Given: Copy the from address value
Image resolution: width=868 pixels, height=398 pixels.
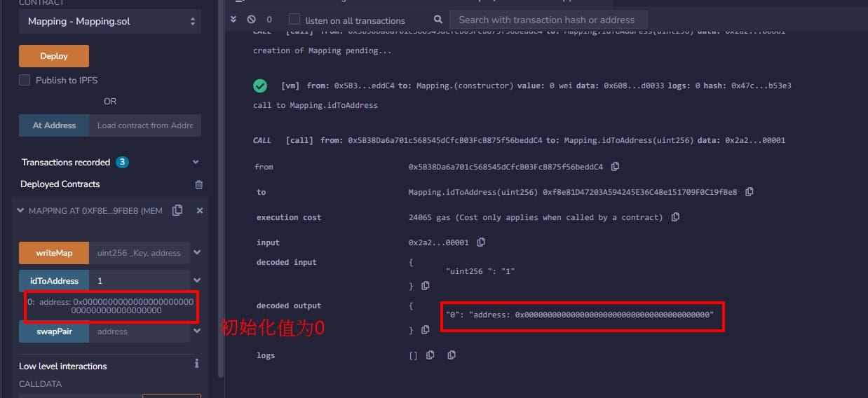Looking at the screenshot, I should coord(615,167).
